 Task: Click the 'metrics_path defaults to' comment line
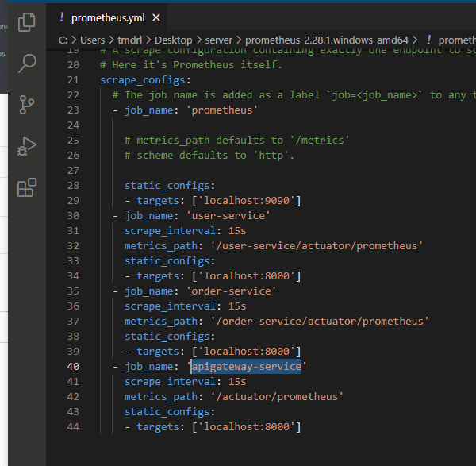[x=236, y=141]
